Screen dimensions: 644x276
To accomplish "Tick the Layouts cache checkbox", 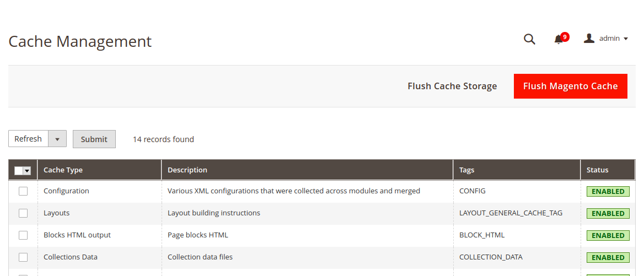I will tap(23, 213).
